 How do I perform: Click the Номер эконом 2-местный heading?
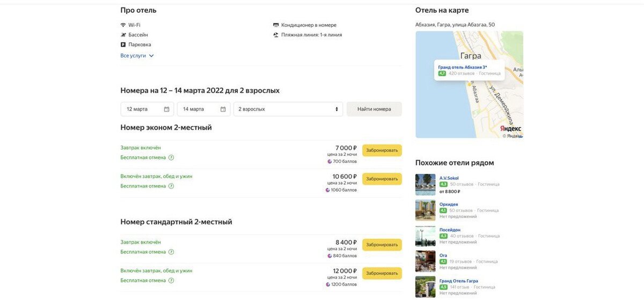coord(166,128)
